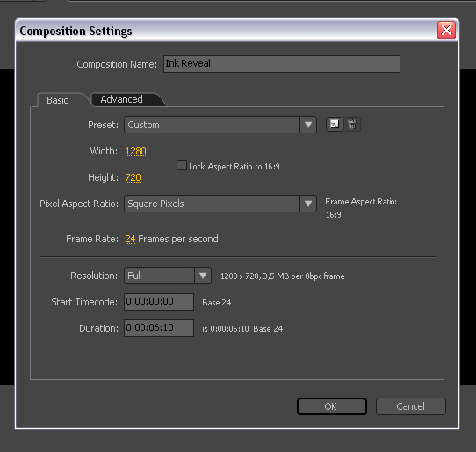This screenshot has height=452, width=476.
Task: Click the Width value 1280
Action: (x=136, y=151)
